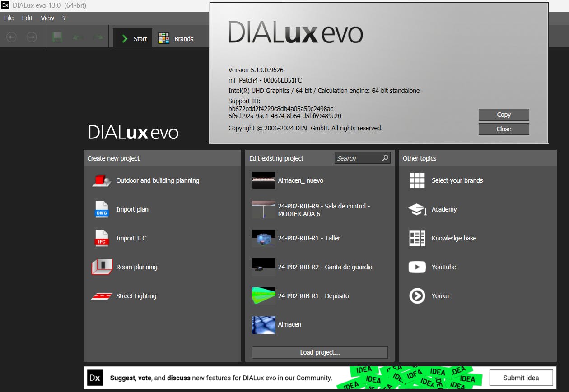The image size is (569, 392).
Task: Select the Import IFC label
Action: (131, 238)
